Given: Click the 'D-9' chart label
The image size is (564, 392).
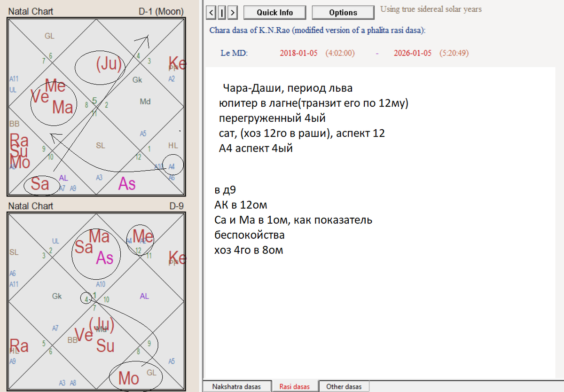Looking at the screenshot, I should coord(176,206).
